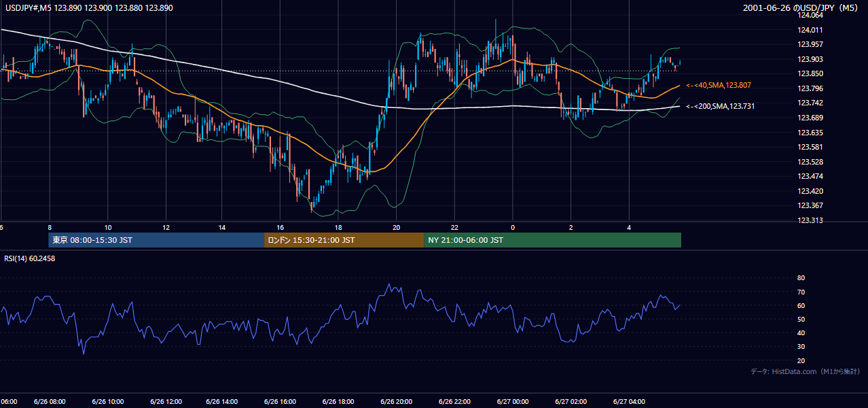The image size is (868, 408).
Task: Click price axis value 123.581
Action: coord(810,147)
